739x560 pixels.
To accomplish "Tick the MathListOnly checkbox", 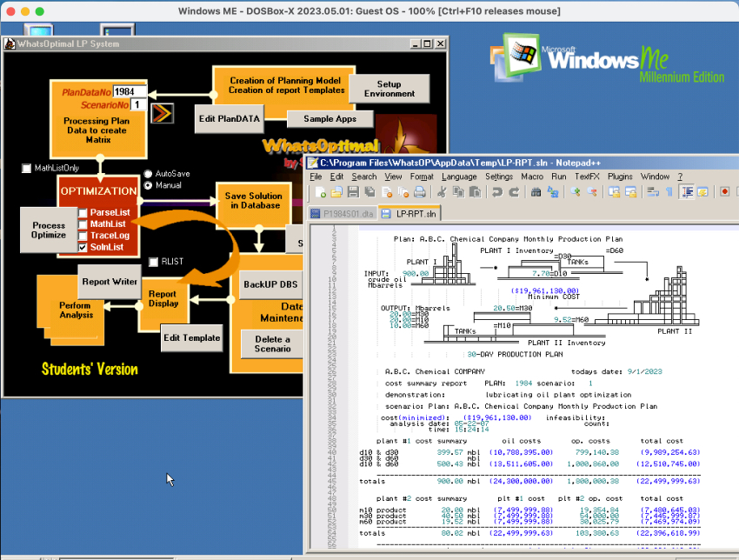I will (26, 169).
